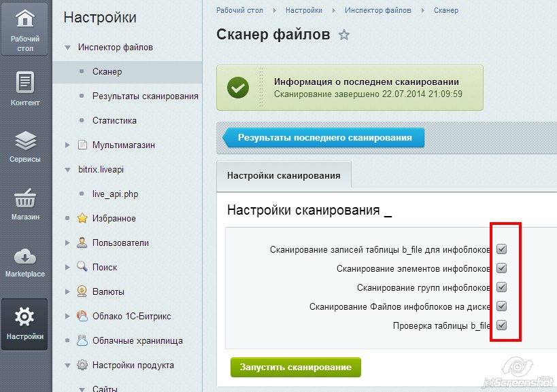
Task: Disable Проверка таблицы b_file checkbox
Action: pyautogui.click(x=501, y=325)
